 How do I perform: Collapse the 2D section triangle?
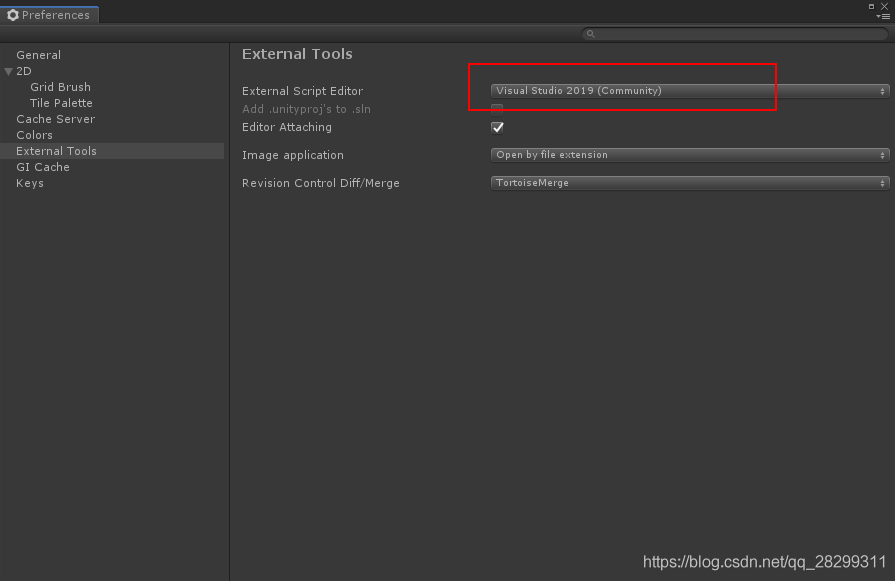click(9, 71)
